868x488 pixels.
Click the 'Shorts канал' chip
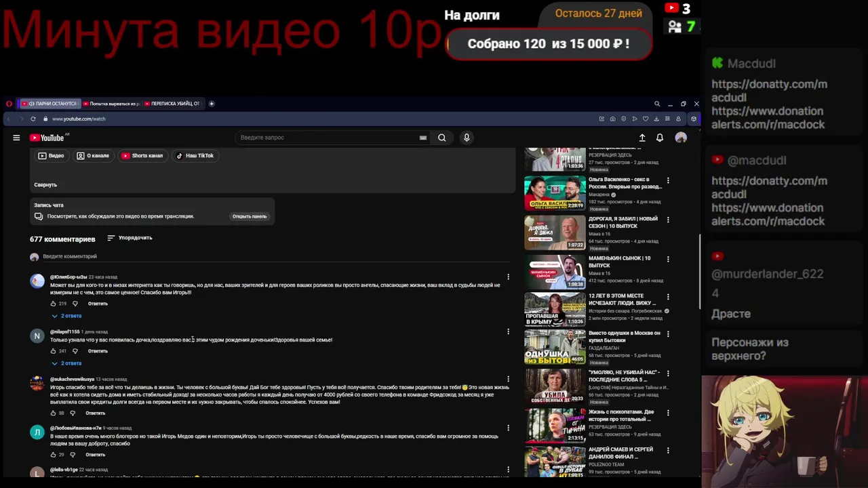pos(142,156)
